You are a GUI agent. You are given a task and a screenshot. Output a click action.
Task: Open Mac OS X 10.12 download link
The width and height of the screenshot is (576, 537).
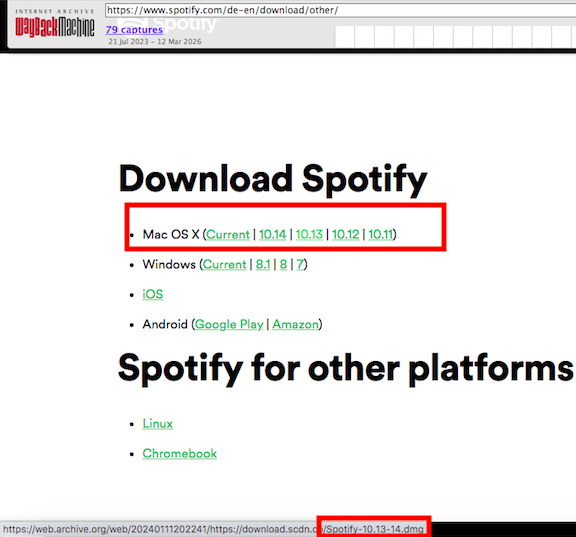pos(345,234)
